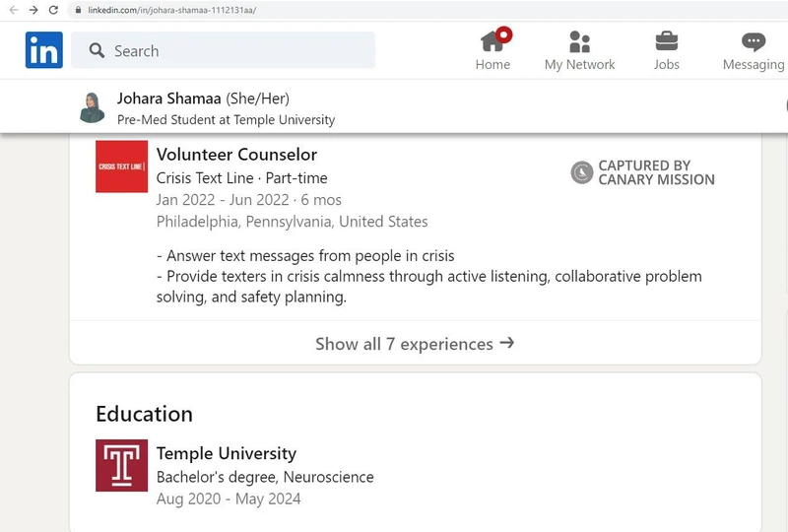Click the linkedin.com URL address bar

(427, 10)
